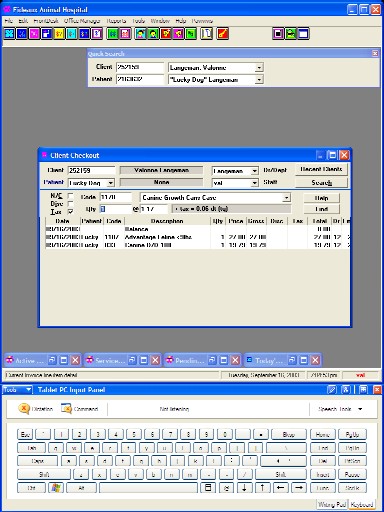384x512 pixels.
Task: Switch to the Writing Pad tab
Action: tap(331, 504)
